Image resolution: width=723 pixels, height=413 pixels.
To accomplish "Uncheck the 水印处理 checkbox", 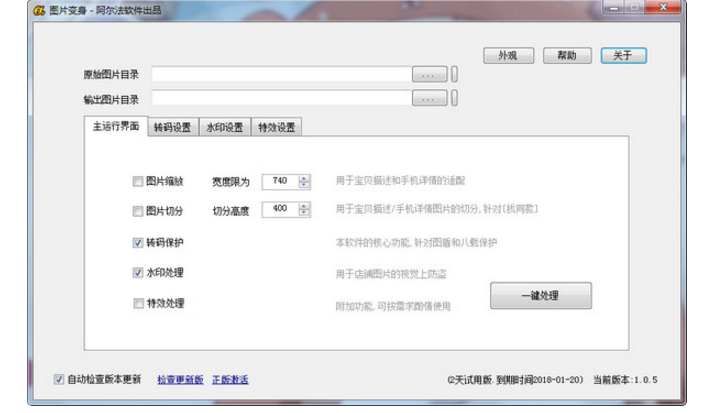I will 137,272.
